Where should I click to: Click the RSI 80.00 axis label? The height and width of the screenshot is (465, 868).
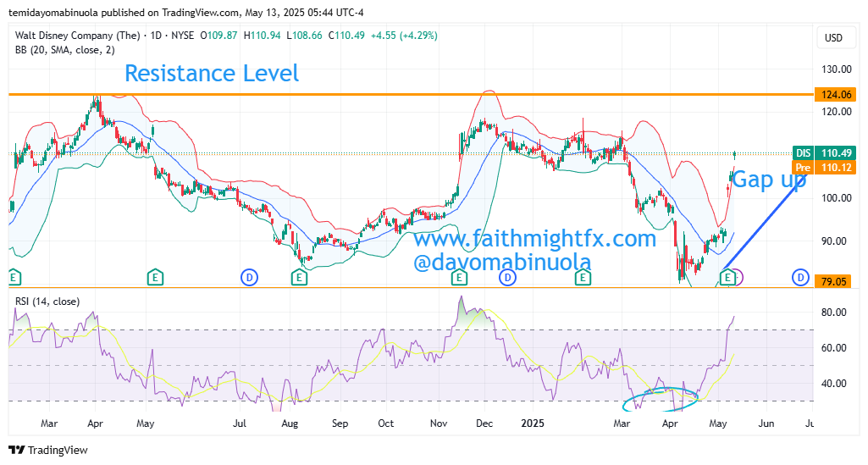click(x=833, y=313)
